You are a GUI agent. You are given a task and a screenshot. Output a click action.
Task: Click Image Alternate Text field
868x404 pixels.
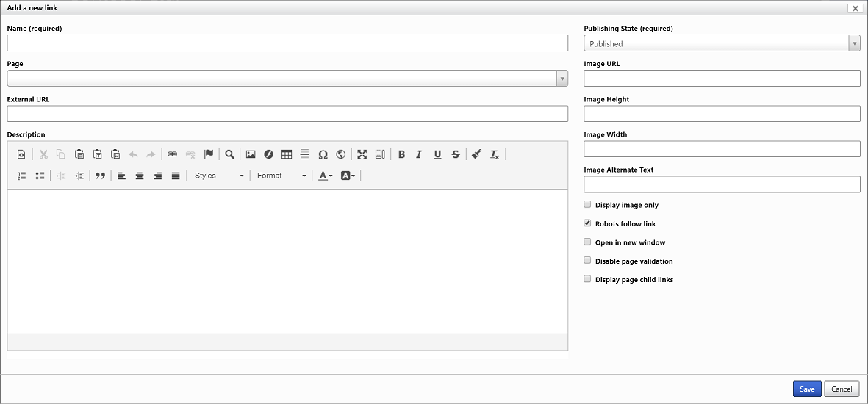pos(722,184)
